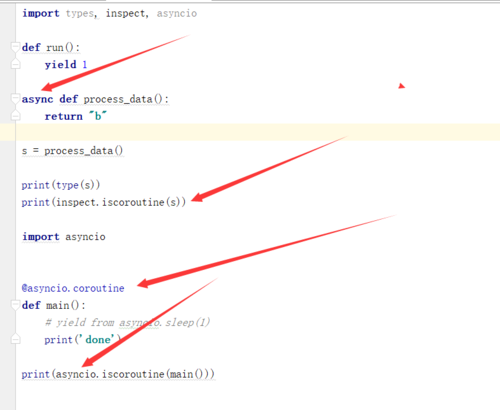500x410 pixels.
Task: Collapse the def run() fold marker
Action: [x=15, y=47]
